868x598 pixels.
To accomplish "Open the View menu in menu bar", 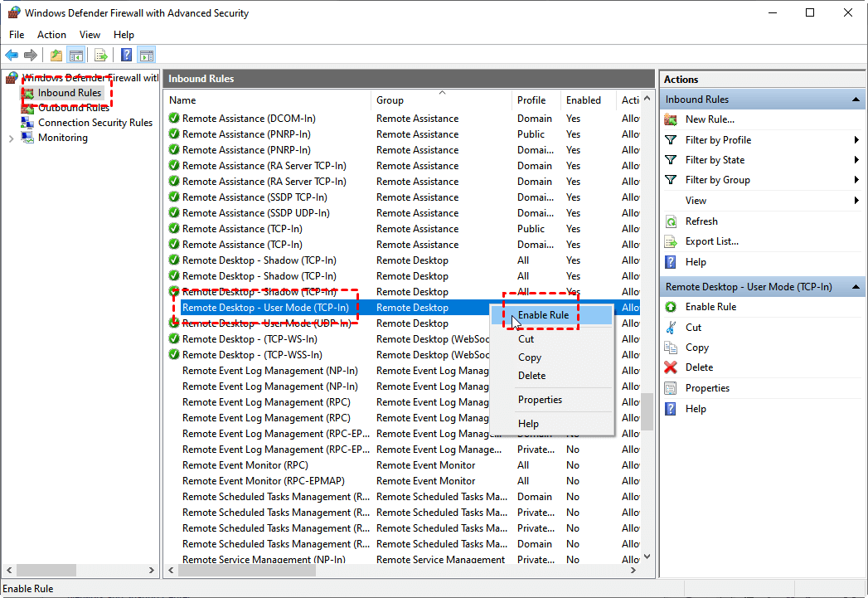I will [90, 34].
